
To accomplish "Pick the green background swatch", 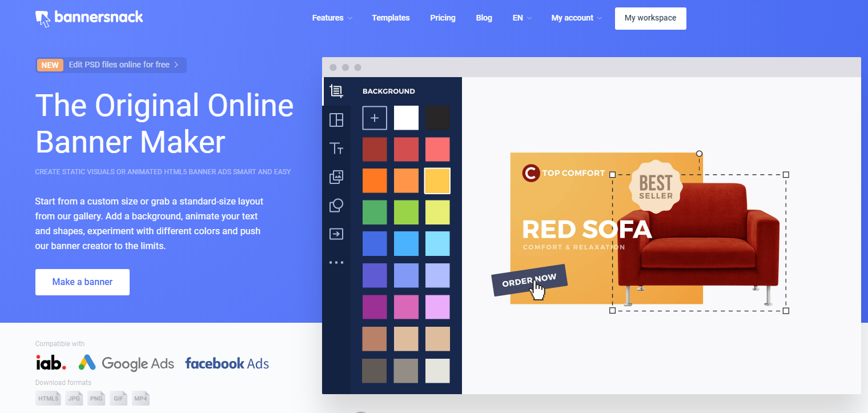I will pos(375,212).
